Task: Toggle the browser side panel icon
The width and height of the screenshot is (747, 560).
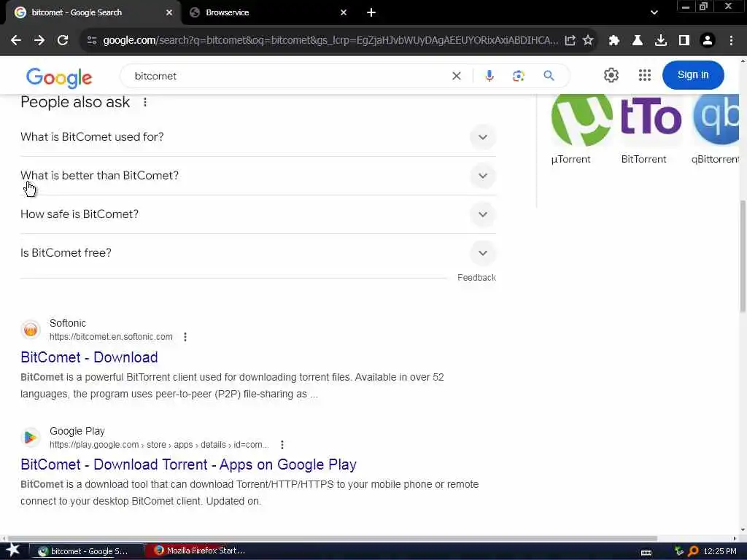Action: coord(684,41)
